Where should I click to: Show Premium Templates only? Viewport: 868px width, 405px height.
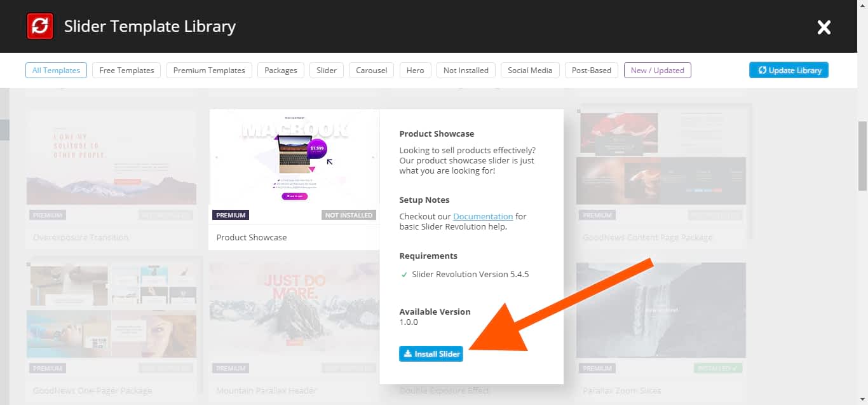click(x=209, y=70)
